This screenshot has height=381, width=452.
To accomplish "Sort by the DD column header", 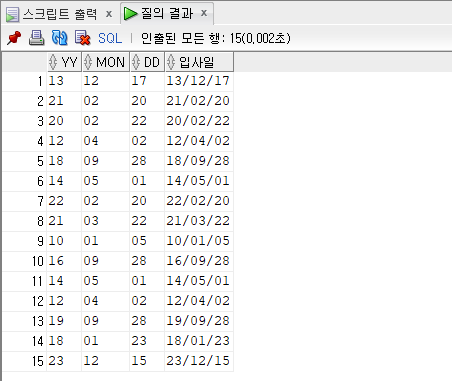I will click(147, 62).
